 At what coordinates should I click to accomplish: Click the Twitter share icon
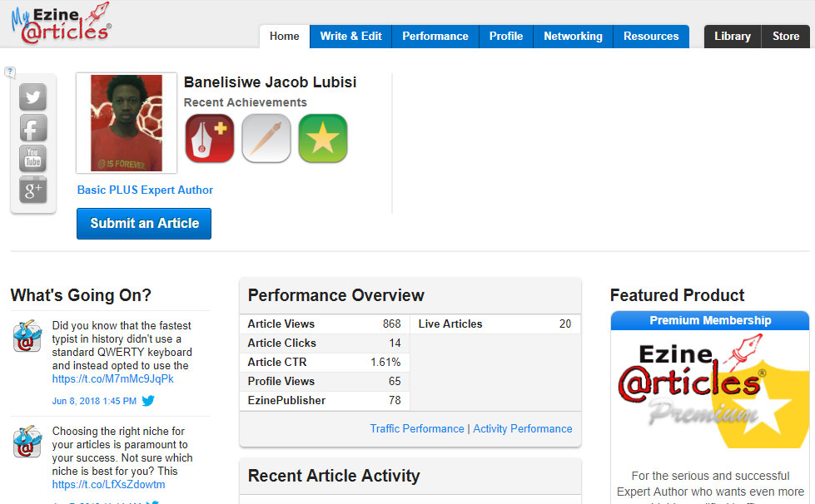tap(33, 97)
